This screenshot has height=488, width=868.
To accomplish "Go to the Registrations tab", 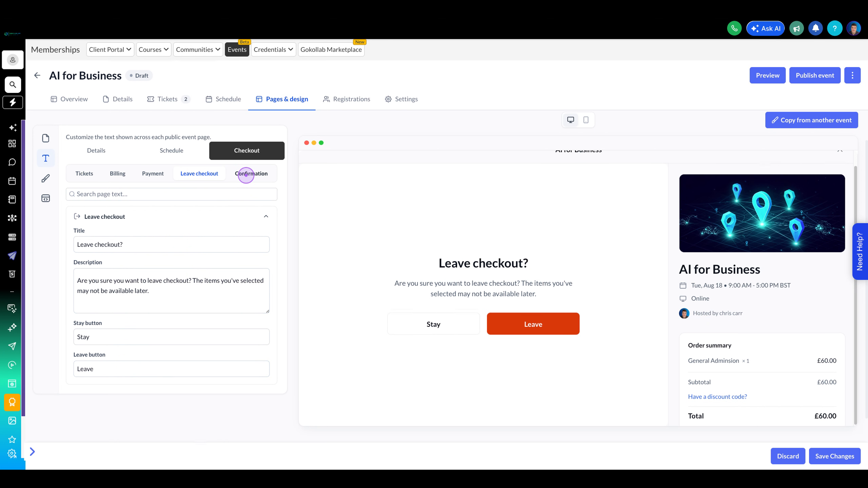I will point(347,99).
